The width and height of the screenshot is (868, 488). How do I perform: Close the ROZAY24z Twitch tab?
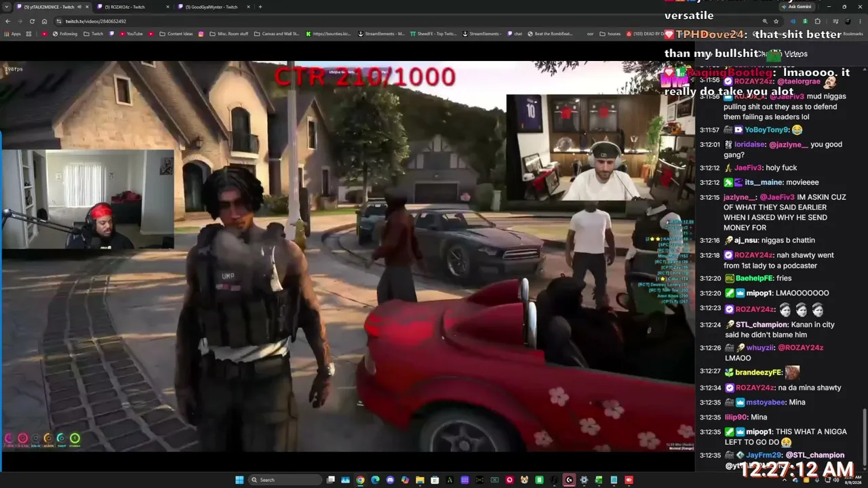[x=167, y=7]
